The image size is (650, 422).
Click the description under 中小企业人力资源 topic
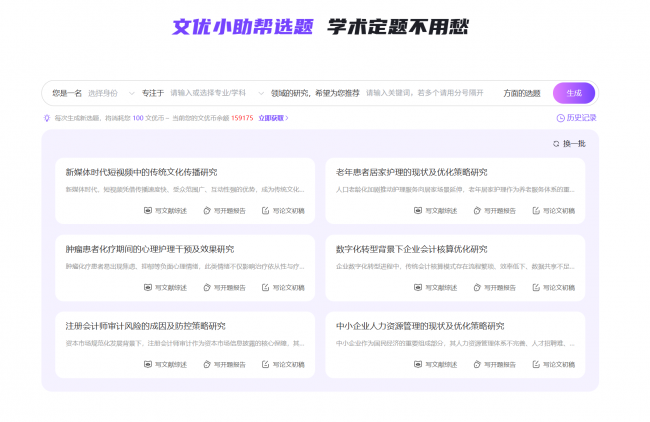(455, 343)
